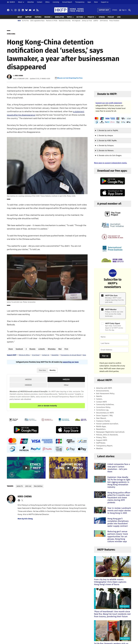
Task: Click the HKFP Hong Kong Free Press logo
Action: coord(69,10)
